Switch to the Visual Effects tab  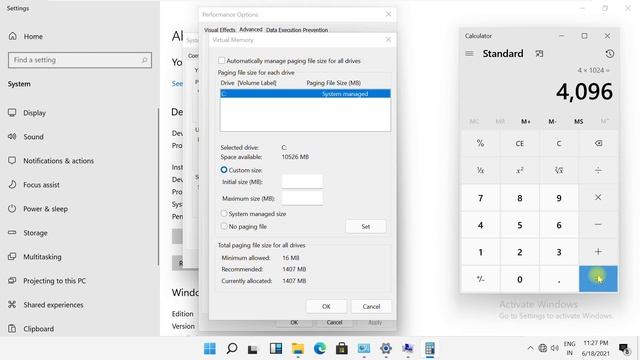(x=220, y=30)
